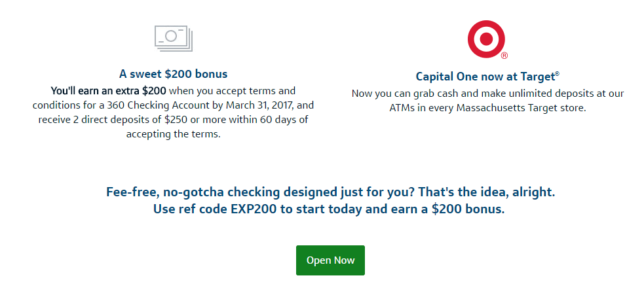644x299 pixels.
Task: Select the 'A sweet $200 bonus' heading
Action: coord(174,74)
